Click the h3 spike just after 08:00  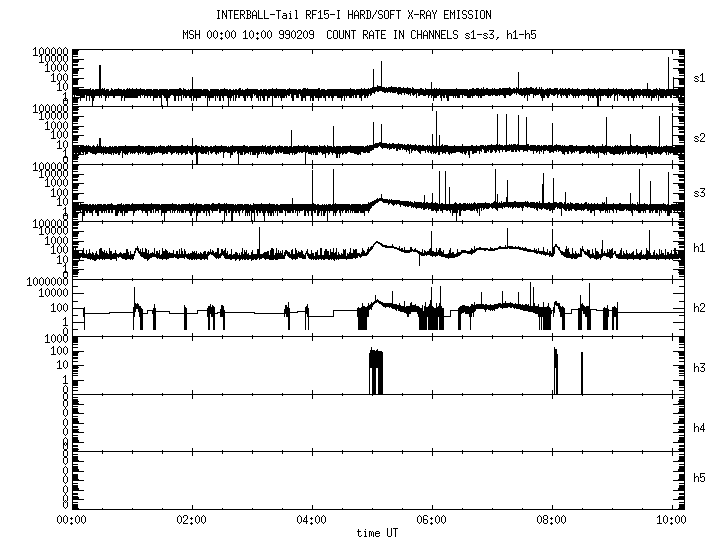556,372
